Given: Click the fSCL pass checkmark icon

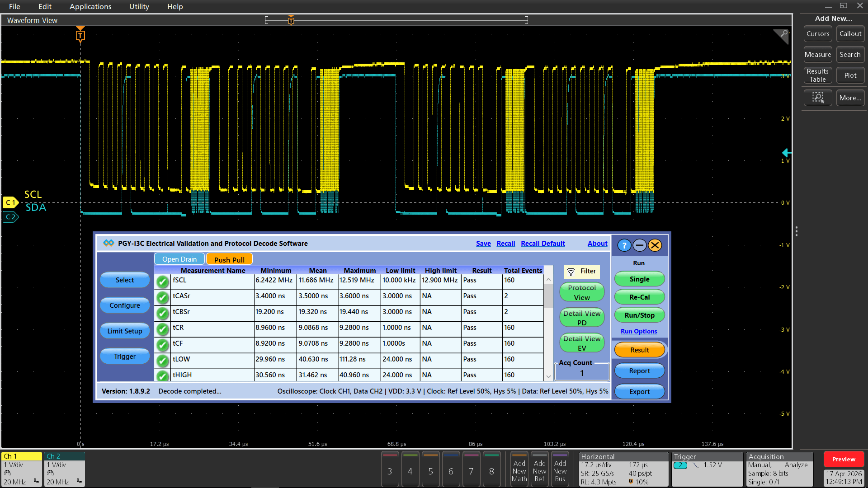Looking at the screenshot, I should tap(163, 282).
